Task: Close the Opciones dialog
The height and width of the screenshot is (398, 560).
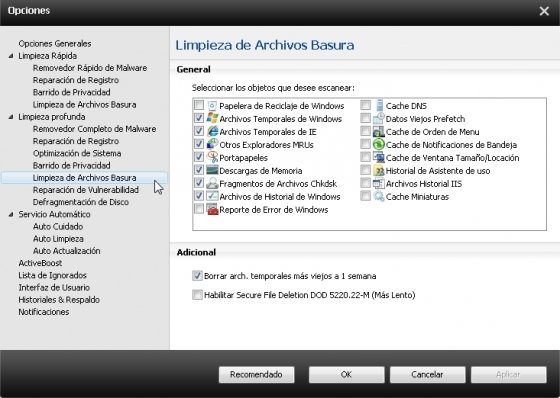Action: pyautogui.click(x=544, y=11)
